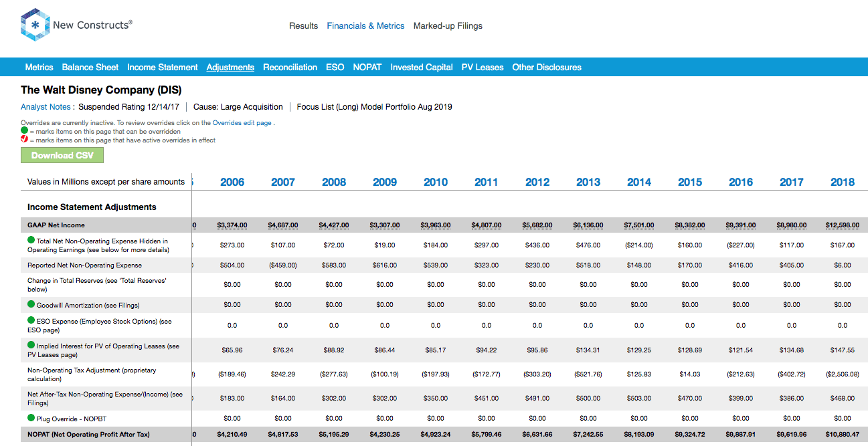Viewport: 868px width, 446px height.
Task: Click the green override marker beside Total Net Non-Operating Expense
Action: coord(31,240)
